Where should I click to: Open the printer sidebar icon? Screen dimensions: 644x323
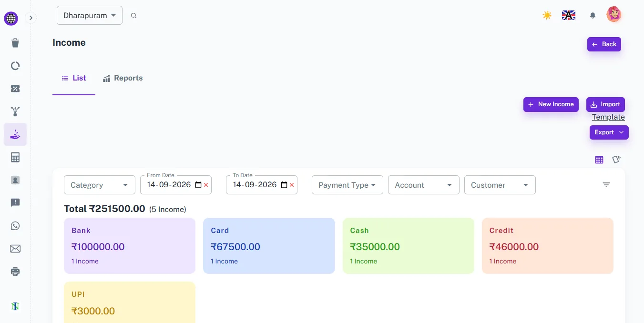[x=15, y=272]
